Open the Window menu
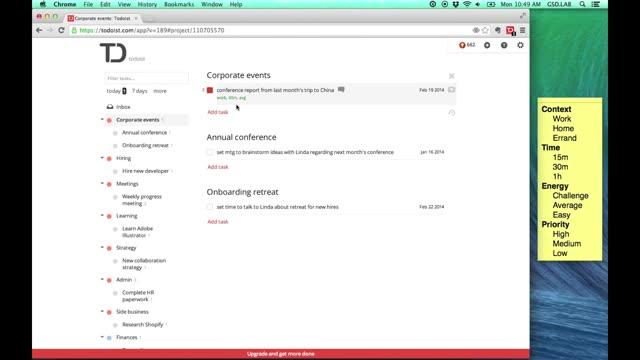This screenshot has width=640, height=360. click(x=211, y=4)
